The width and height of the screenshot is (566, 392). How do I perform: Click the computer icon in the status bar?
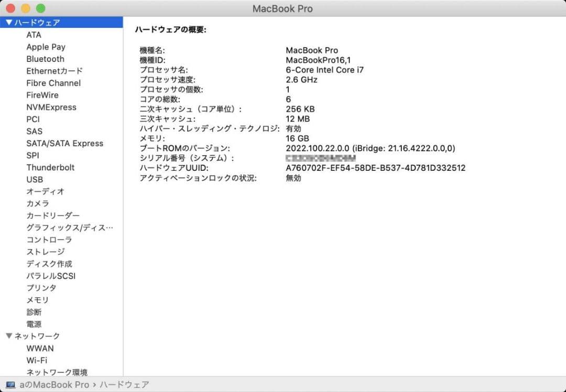click(x=11, y=385)
